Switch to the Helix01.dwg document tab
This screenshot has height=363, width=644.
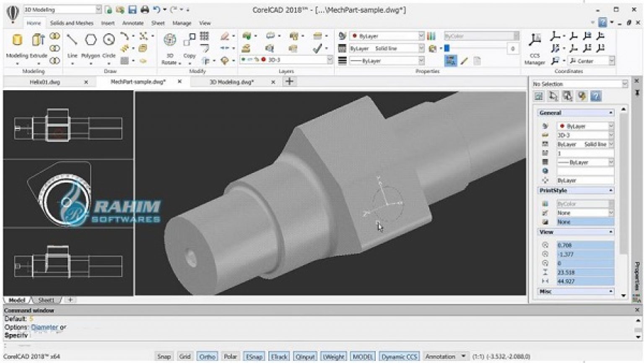point(45,82)
